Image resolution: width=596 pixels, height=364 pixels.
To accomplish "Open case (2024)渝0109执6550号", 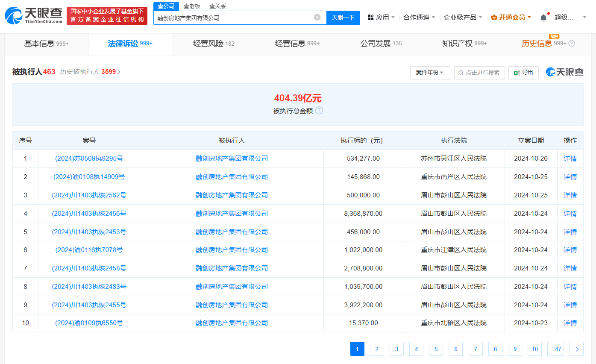I will click(x=89, y=323).
